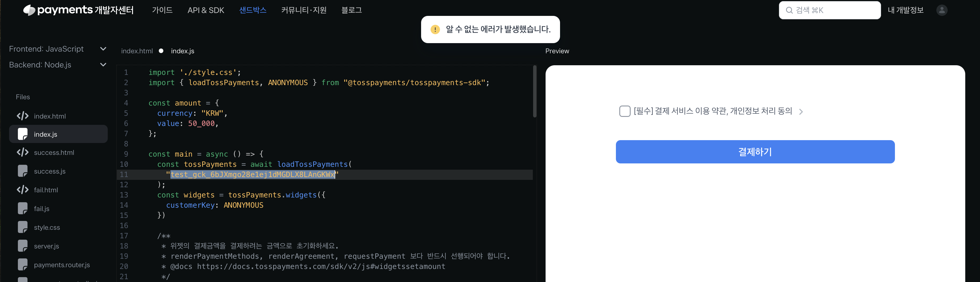Click the code icon beside success.html
Image resolution: width=980 pixels, height=282 pixels.
(23, 152)
